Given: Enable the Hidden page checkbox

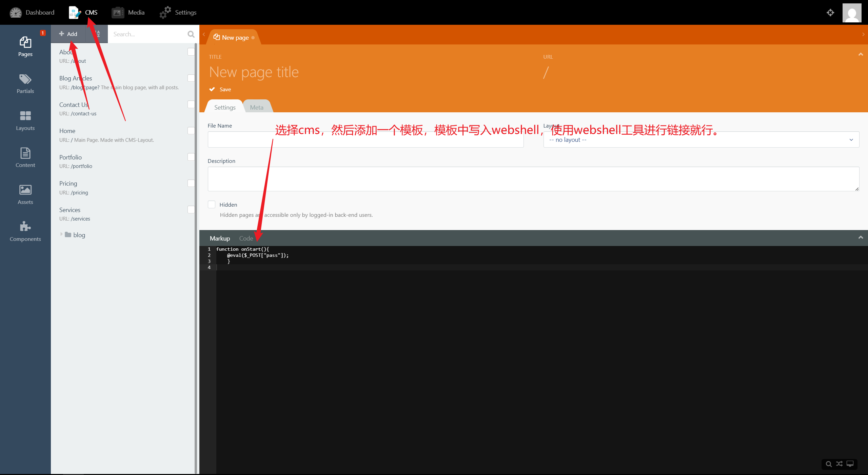Looking at the screenshot, I should click(212, 205).
